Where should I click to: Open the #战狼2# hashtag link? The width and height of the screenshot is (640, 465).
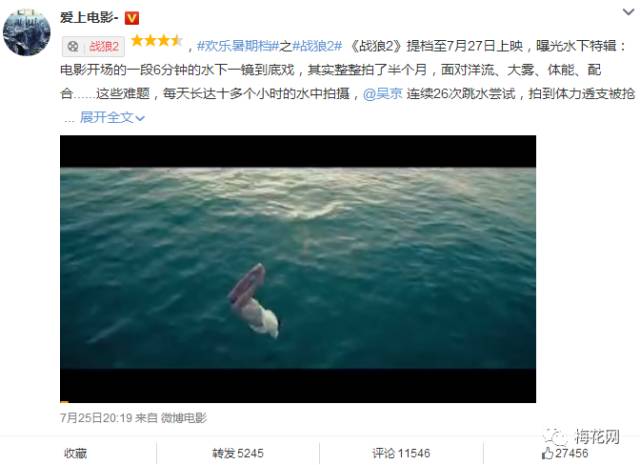(317, 46)
